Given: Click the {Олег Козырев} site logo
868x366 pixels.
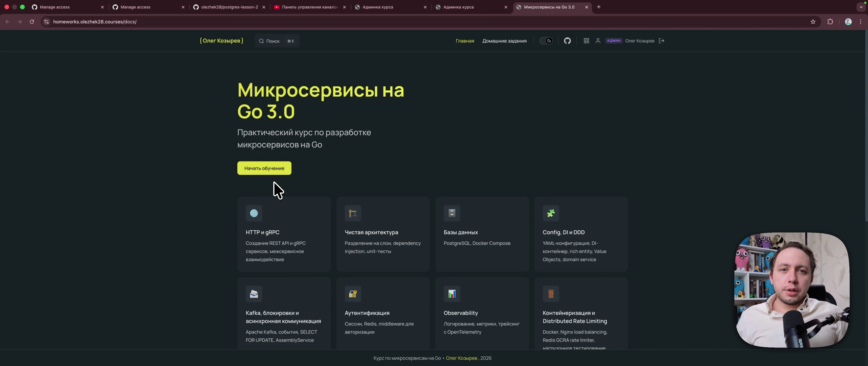Looking at the screenshot, I should coord(221,41).
